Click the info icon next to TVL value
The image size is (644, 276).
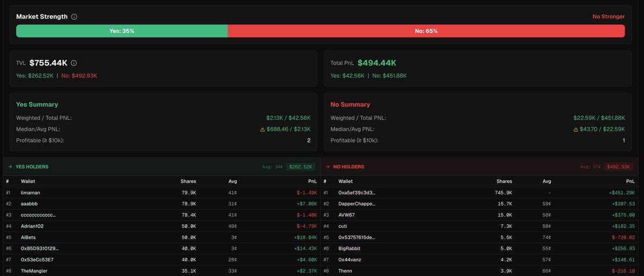click(x=74, y=63)
